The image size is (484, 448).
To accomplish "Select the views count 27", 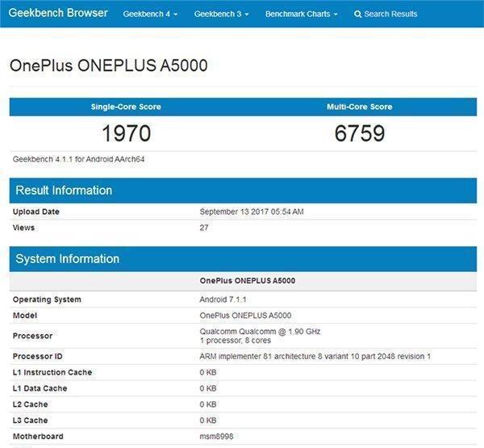I will click(x=204, y=228).
